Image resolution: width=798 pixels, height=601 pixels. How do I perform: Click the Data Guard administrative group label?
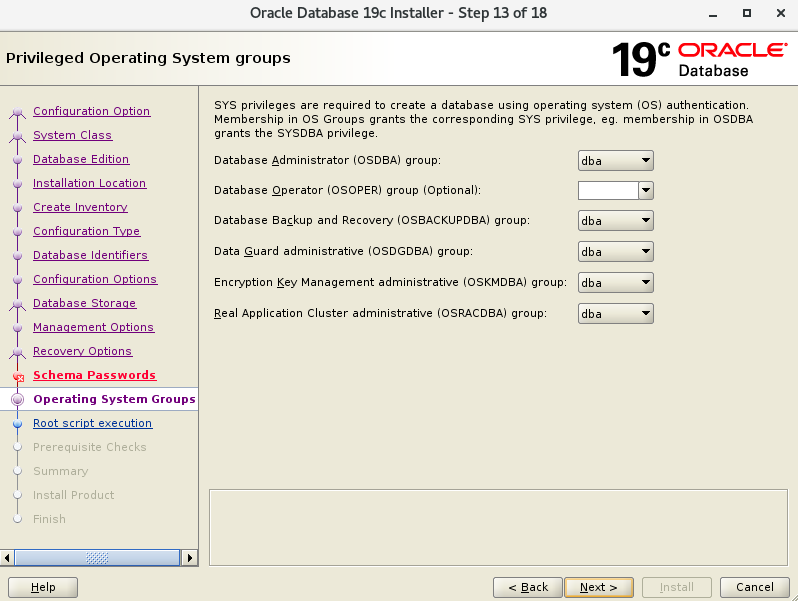coord(343,251)
